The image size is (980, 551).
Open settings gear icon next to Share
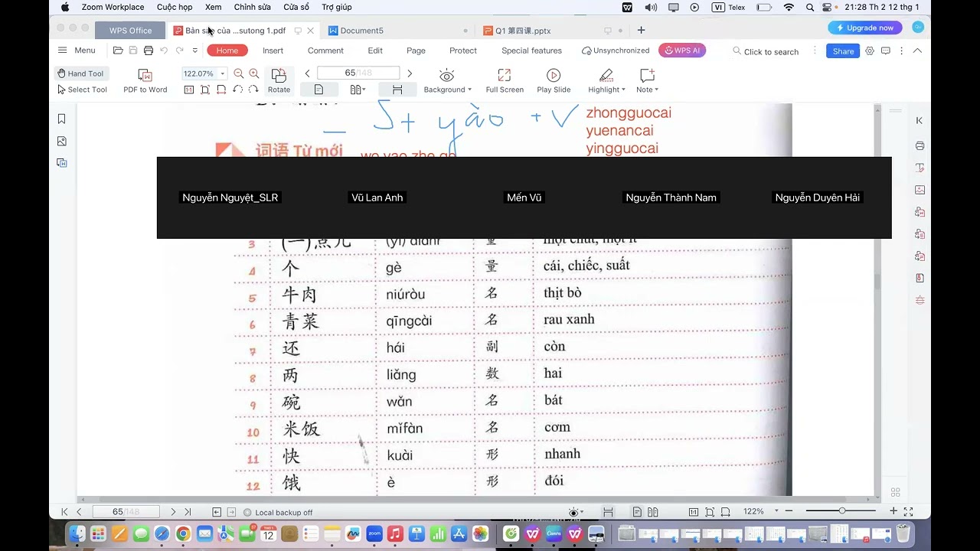click(x=870, y=51)
